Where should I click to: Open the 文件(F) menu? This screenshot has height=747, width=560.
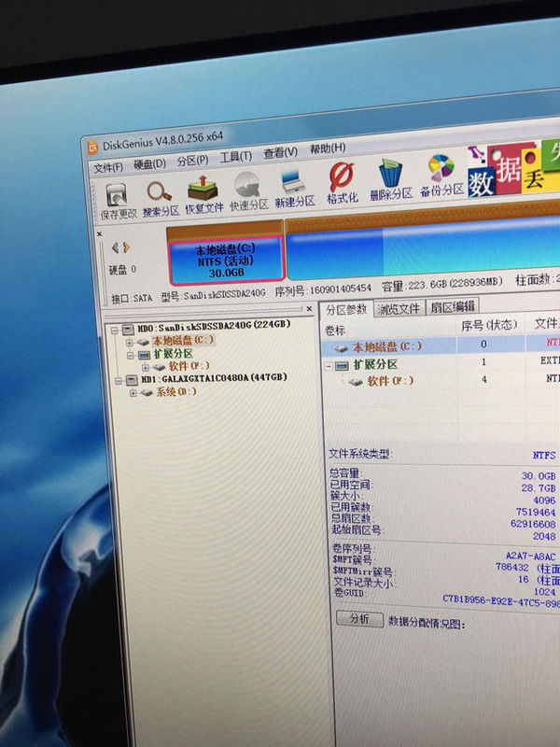pos(107,167)
